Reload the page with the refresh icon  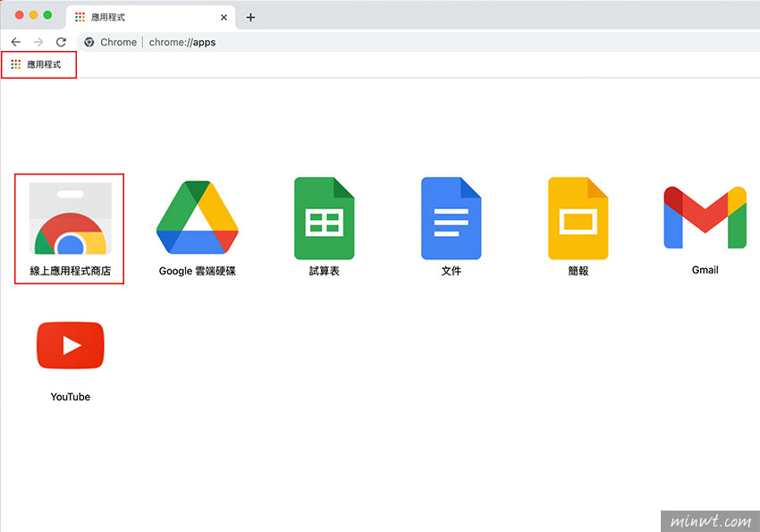(61, 42)
